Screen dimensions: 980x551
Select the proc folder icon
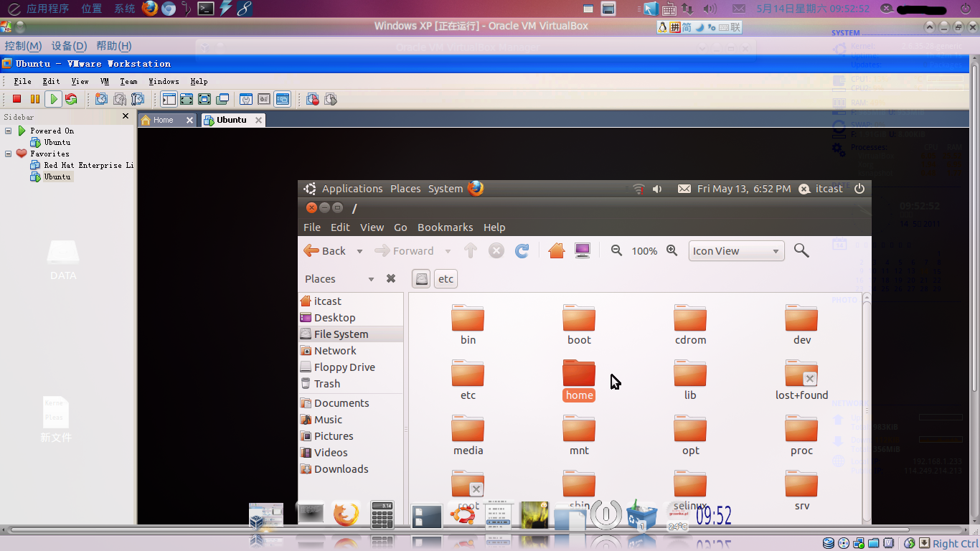tap(801, 436)
